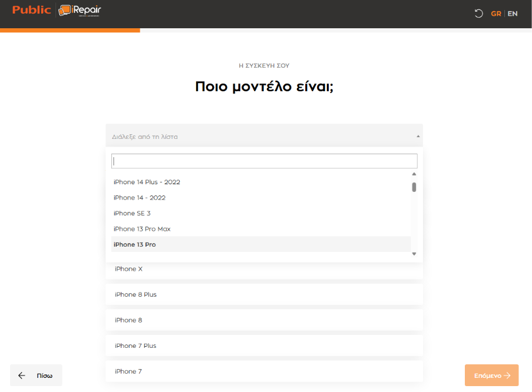Viewport: 532px width, 392px height.
Task: Click the iRepair logo
Action: [x=80, y=11]
